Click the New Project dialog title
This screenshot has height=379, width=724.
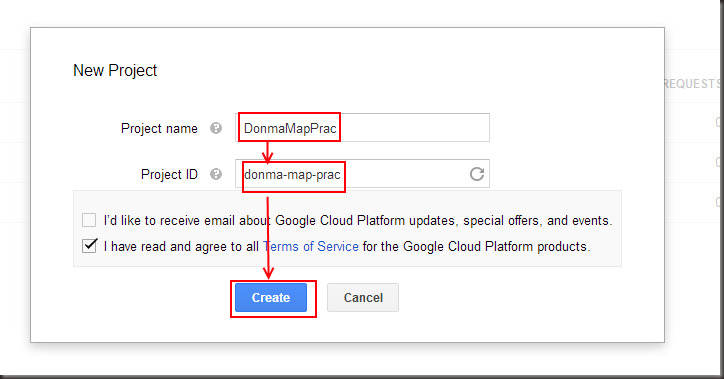pos(115,71)
